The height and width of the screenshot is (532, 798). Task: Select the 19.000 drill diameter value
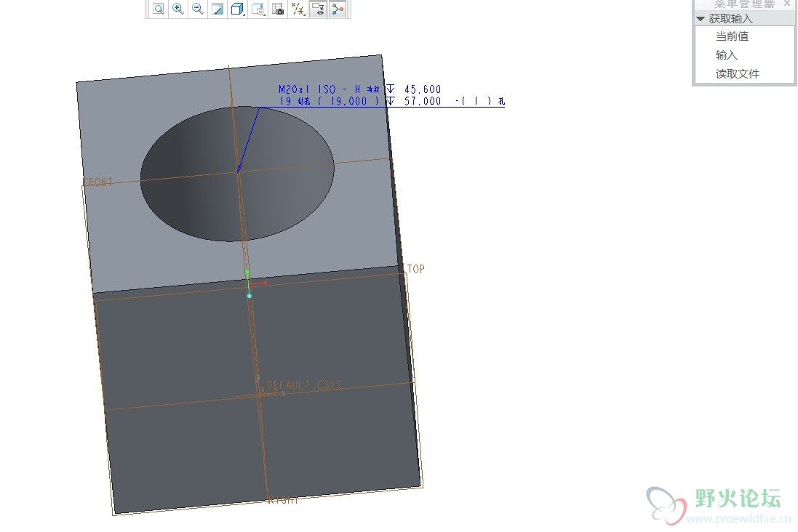coord(348,101)
